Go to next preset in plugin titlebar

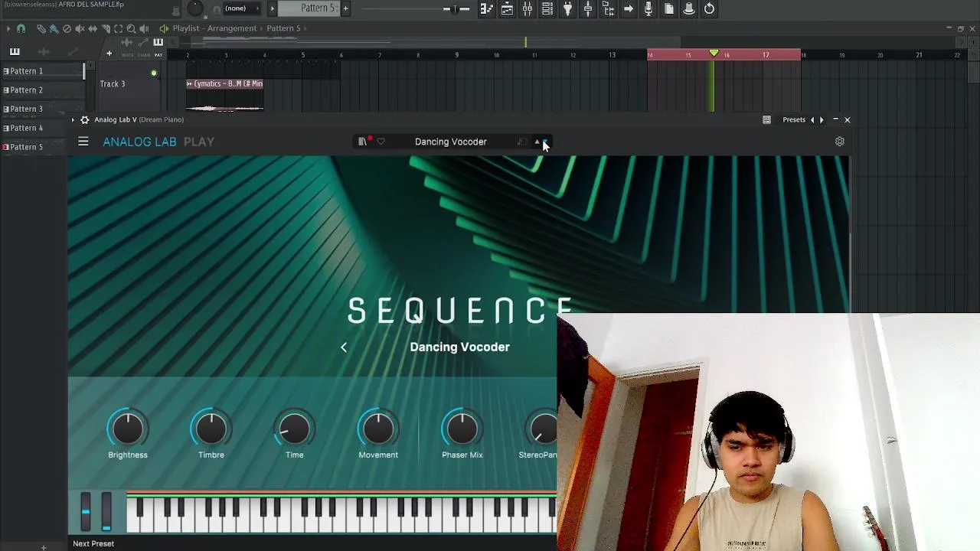coord(822,119)
